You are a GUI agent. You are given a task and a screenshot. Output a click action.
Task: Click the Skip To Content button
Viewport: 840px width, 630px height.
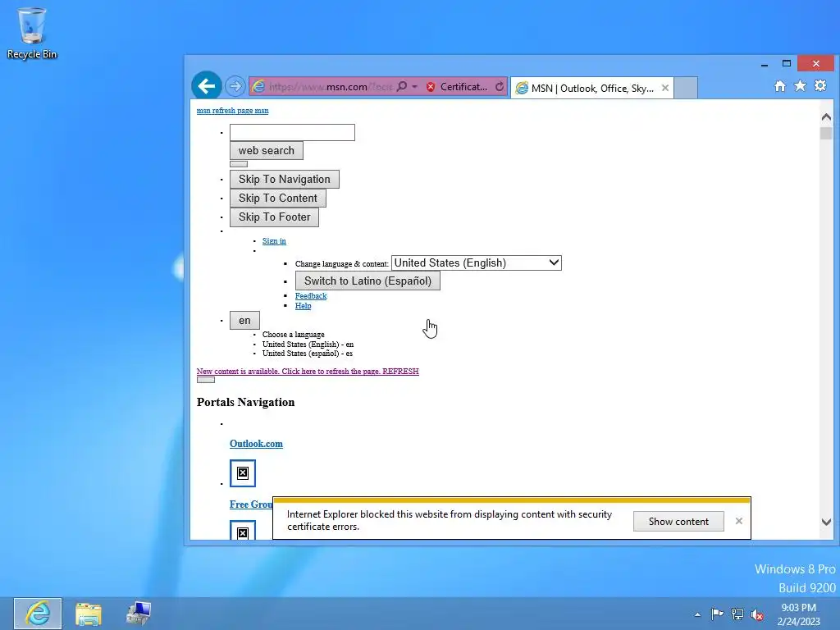pos(277,198)
